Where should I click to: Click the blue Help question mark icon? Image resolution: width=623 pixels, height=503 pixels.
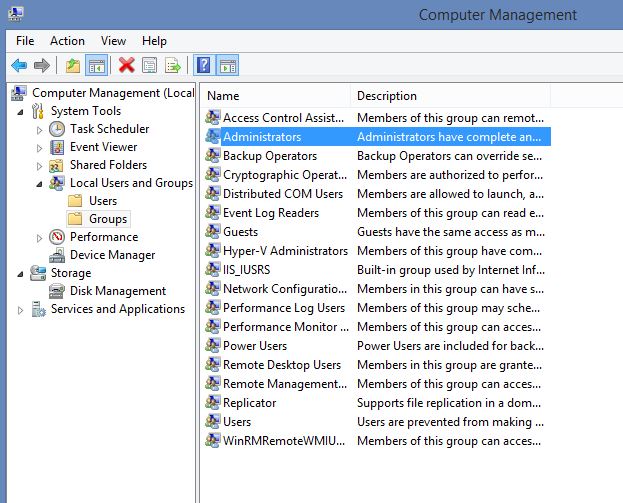click(x=204, y=65)
